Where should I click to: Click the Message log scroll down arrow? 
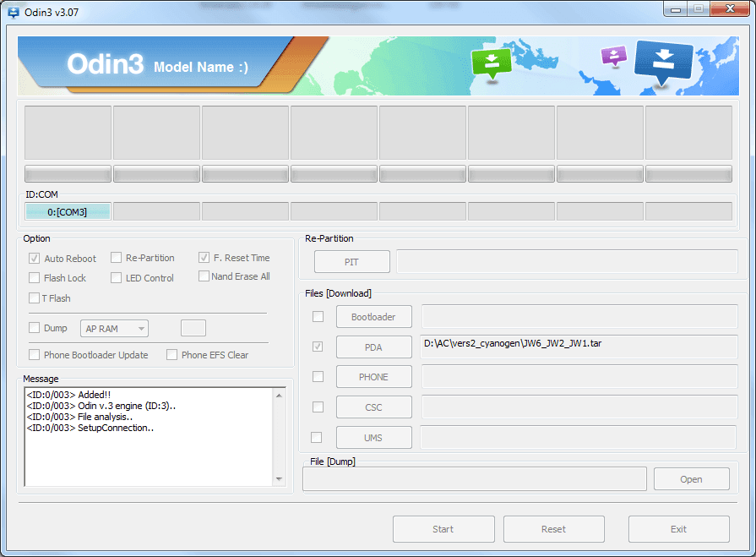pyautogui.click(x=279, y=479)
